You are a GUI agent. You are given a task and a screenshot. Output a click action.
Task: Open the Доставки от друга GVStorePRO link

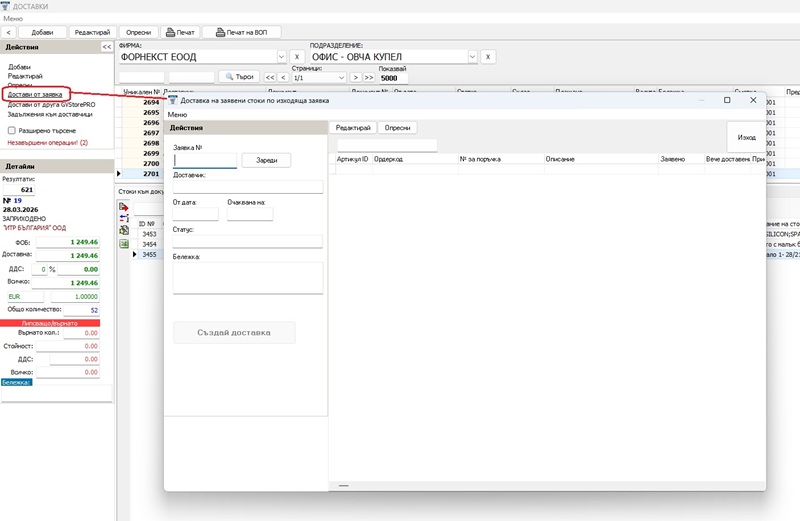click(50, 104)
